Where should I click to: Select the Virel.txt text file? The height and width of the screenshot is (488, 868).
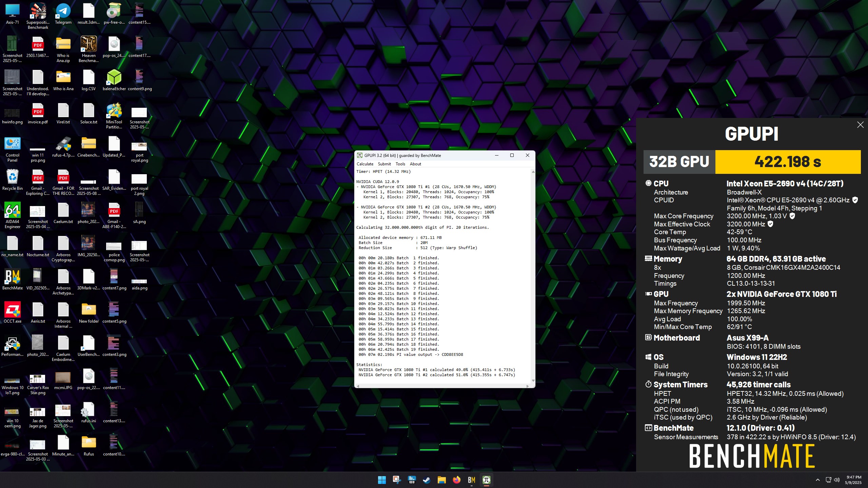pyautogui.click(x=63, y=113)
